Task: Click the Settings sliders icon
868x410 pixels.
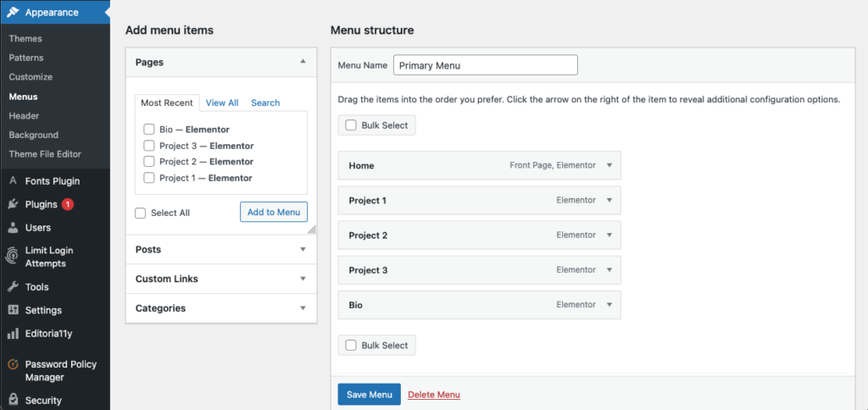Action: (x=14, y=310)
